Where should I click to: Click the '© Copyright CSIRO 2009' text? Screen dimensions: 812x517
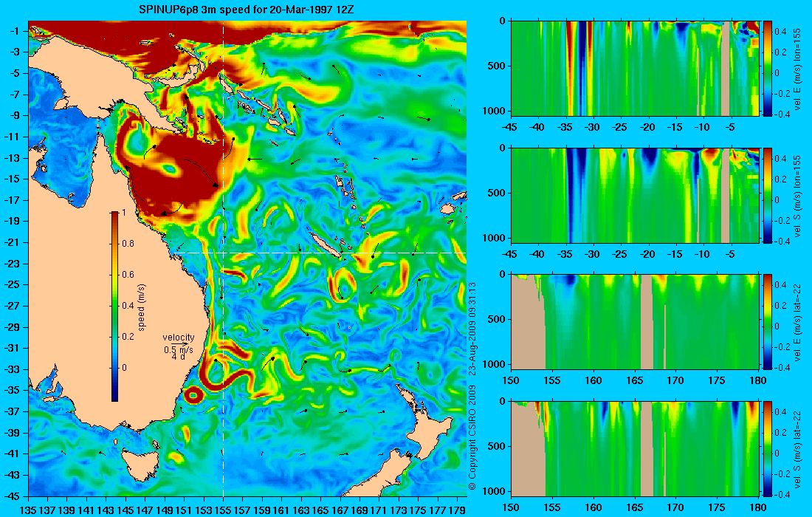click(x=472, y=438)
